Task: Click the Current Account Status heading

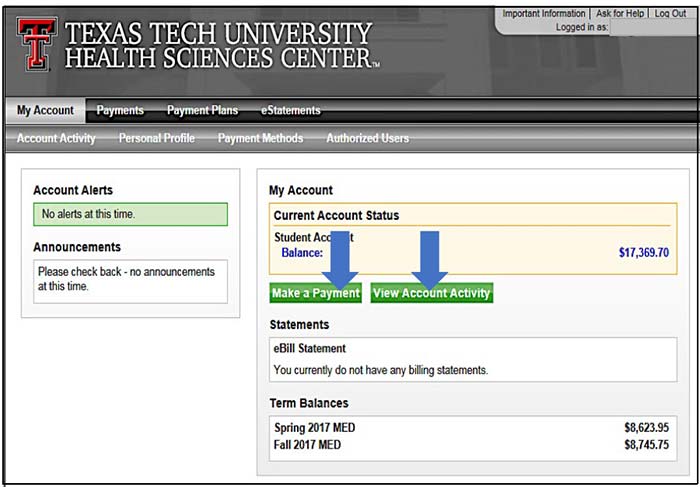Action: tap(336, 216)
